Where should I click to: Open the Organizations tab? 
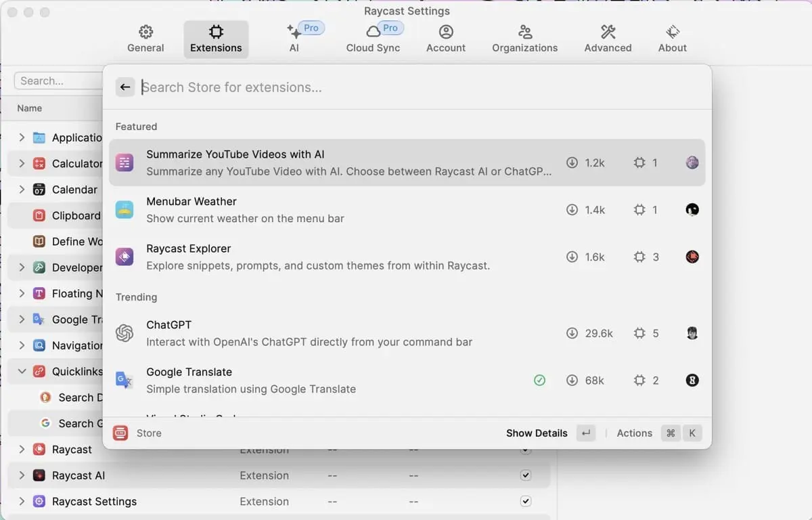click(525, 39)
